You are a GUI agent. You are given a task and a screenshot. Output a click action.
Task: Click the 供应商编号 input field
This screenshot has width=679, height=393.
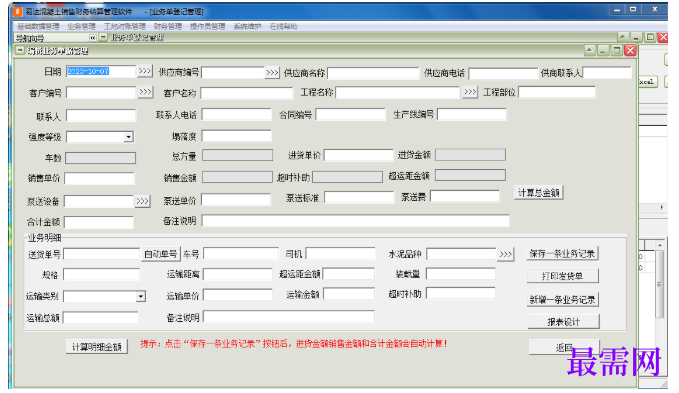tap(233, 72)
